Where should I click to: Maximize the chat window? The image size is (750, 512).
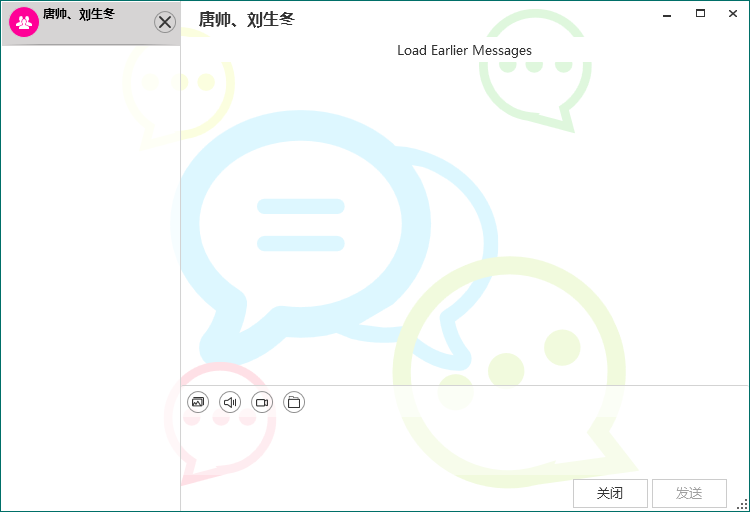[700, 14]
